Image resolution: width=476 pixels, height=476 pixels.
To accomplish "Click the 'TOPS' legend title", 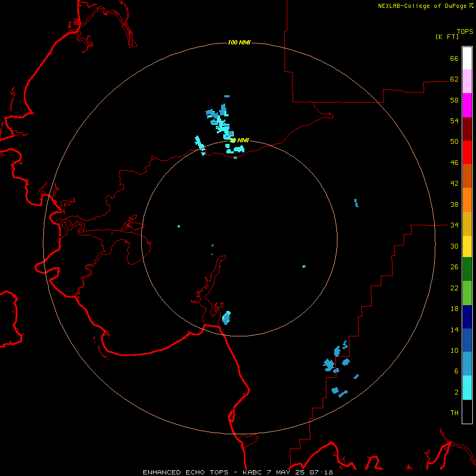I will pos(465,31).
